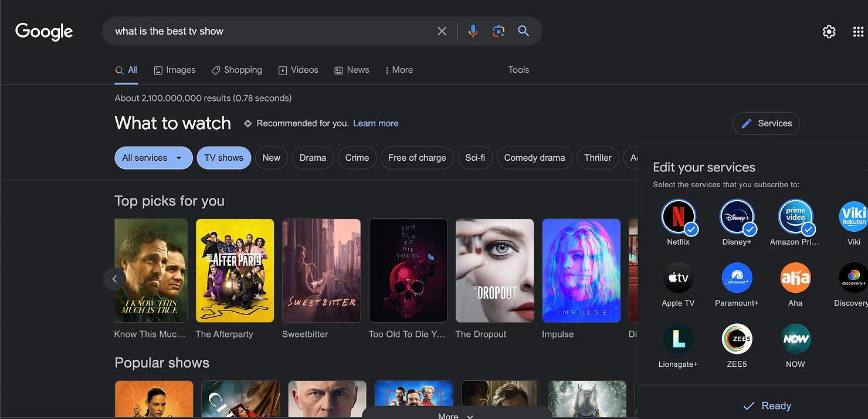The width and height of the screenshot is (868, 419).
Task: Go to previous Top picks items
Action: click(x=114, y=279)
